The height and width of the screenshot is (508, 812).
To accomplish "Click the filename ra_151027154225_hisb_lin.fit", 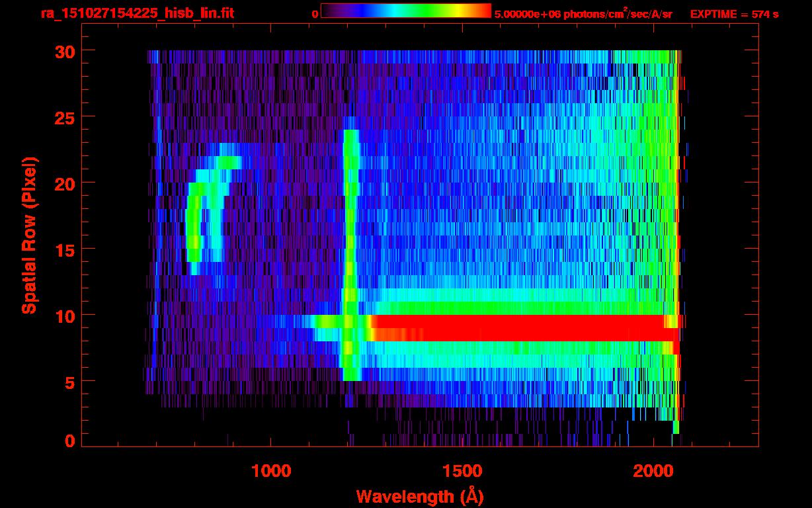I will 137,13.
